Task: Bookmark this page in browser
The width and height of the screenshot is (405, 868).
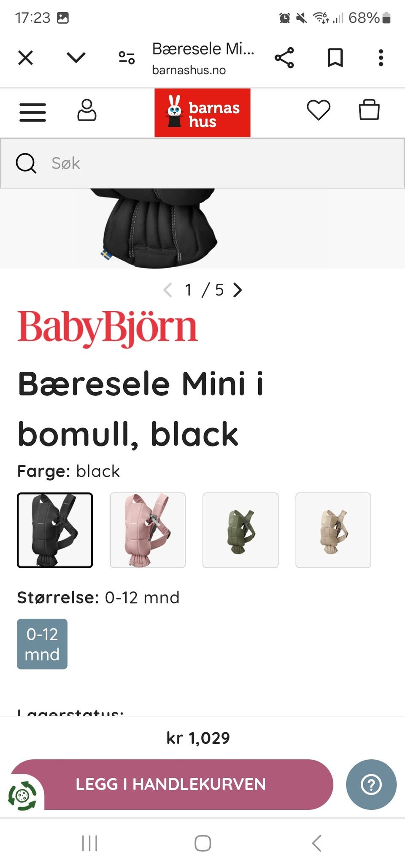Action: [x=335, y=58]
